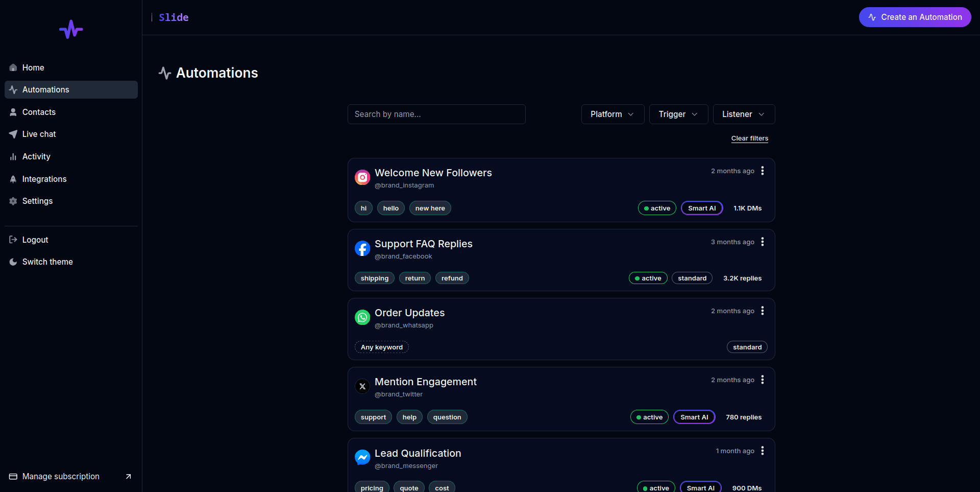Click '1 month ago' timestamp

735,451
